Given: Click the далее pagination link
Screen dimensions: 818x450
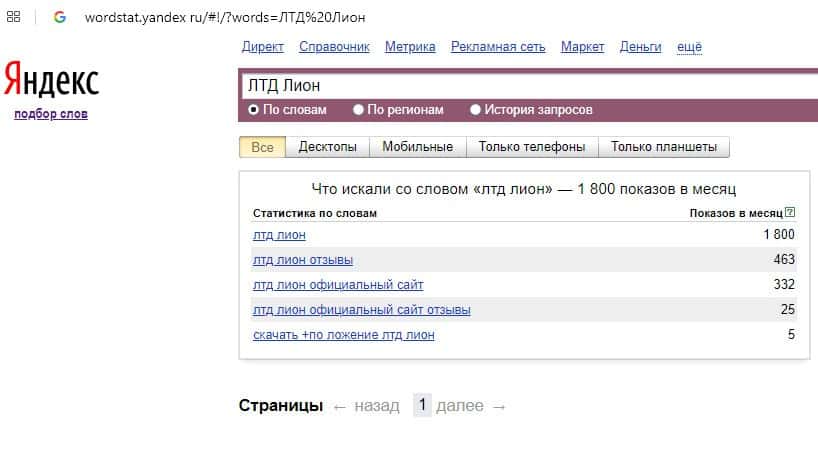Looking at the screenshot, I should point(460,406).
